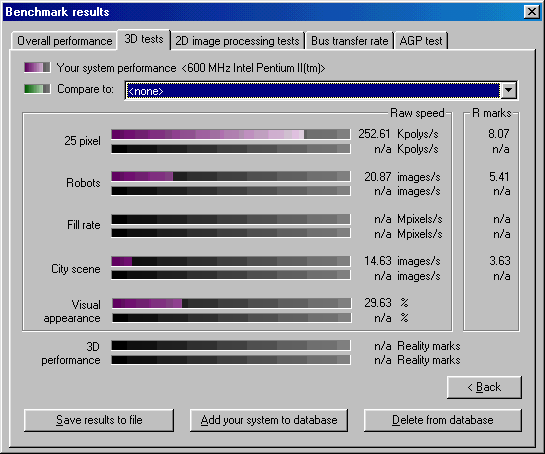
Task: Switch to the 2D image processing tests tab
Action: pyautogui.click(x=237, y=41)
